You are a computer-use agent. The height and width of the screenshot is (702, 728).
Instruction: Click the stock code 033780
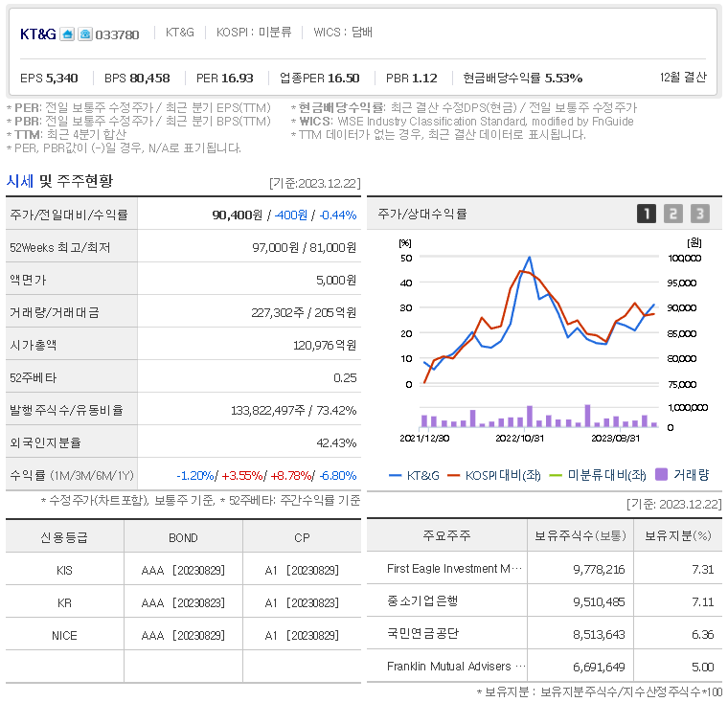coord(117,34)
